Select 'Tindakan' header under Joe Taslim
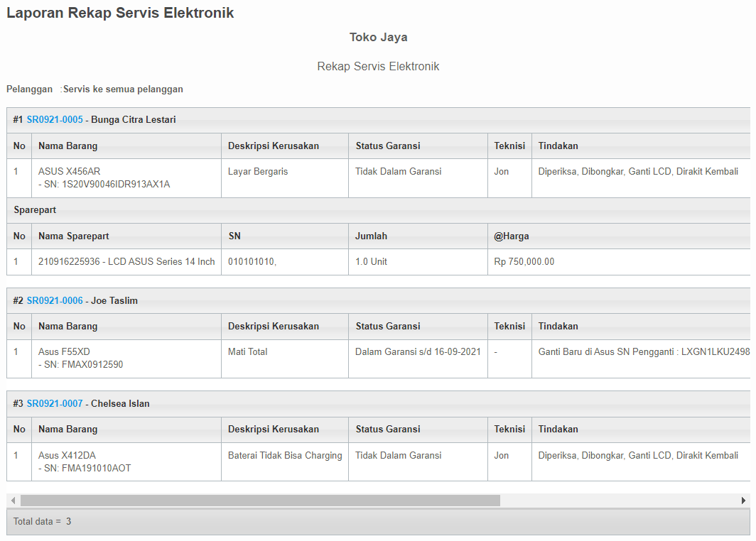756x541 pixels. pyautogui.click(x=558, y=326)
